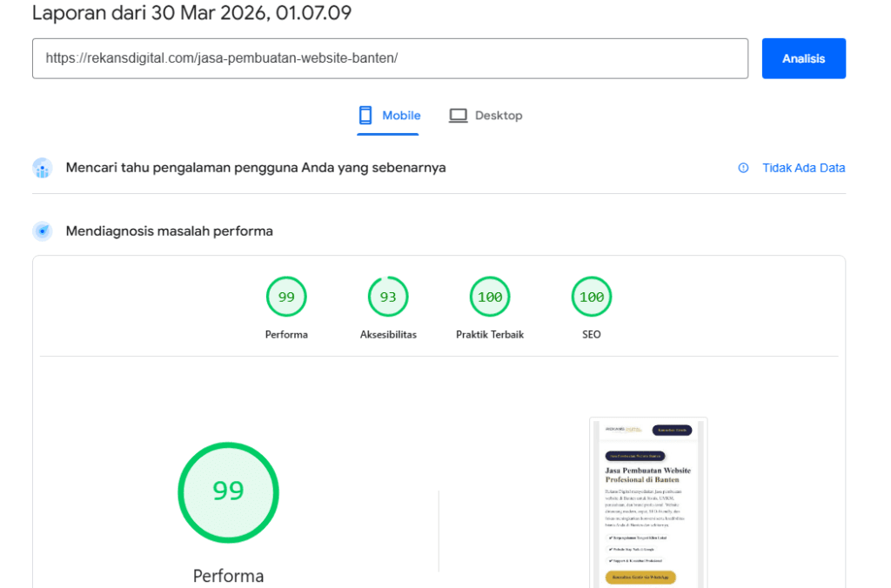Screen dimensions: 891x588
Task: Jump to the SEO 100 score gauge
Action: click(x=592, y=297)
